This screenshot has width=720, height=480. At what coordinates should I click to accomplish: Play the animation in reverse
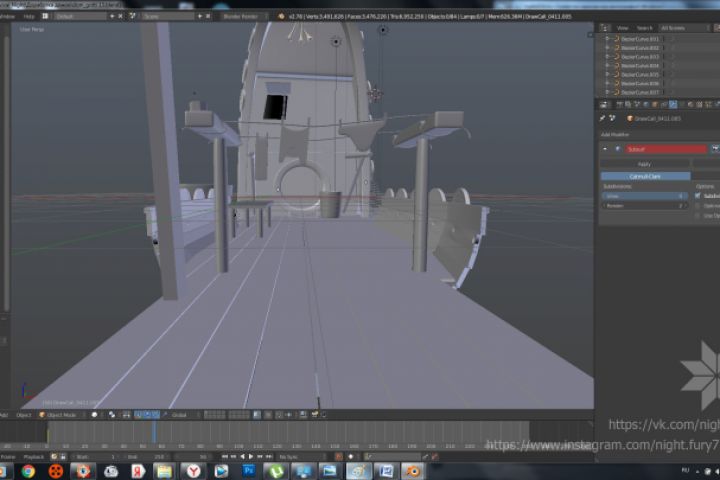[x=242, y=457]
